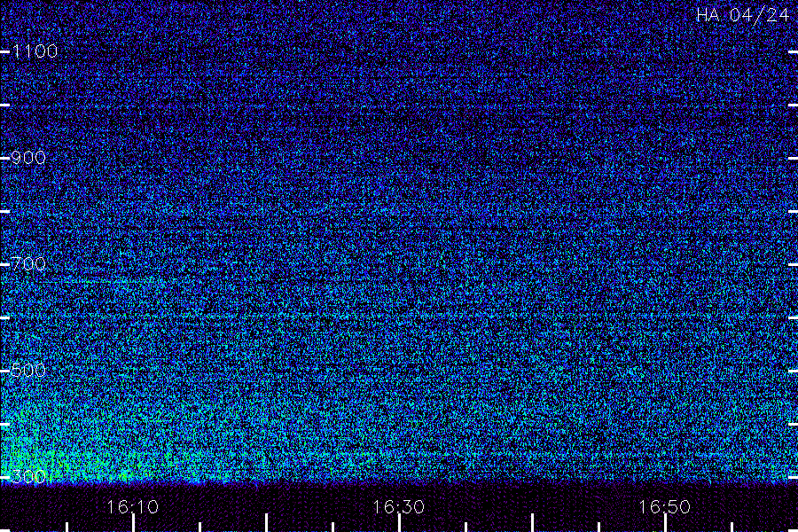Viewport: 798px width, 532px height.
Task: Click the 900 frequency axis label
Action: (x=28, y=158)
